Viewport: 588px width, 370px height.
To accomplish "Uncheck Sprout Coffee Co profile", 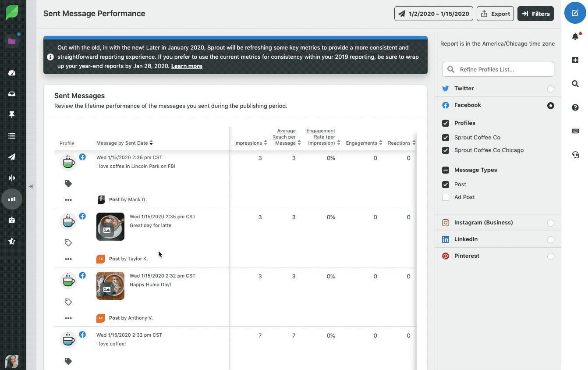I will pos(446,138).
